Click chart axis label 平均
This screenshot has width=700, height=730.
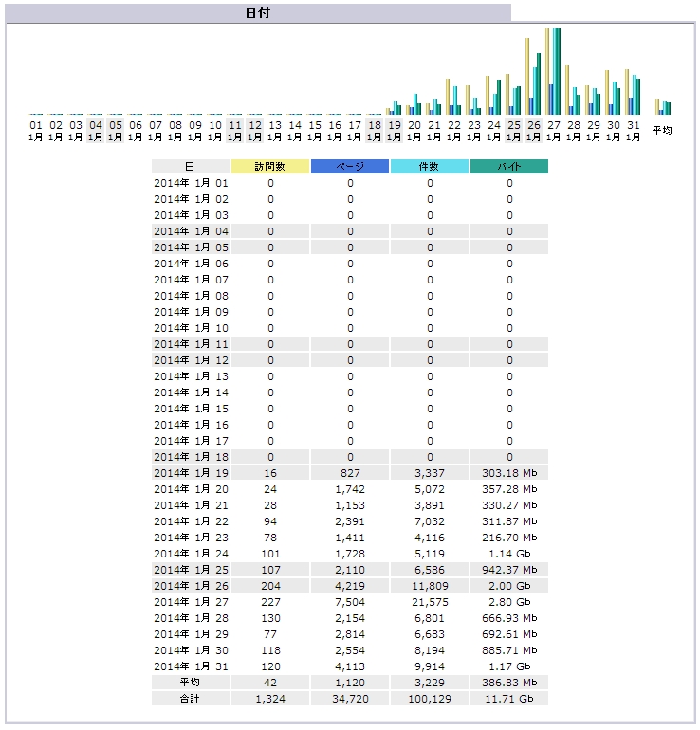pyautogui.click(x=662, y=131)
